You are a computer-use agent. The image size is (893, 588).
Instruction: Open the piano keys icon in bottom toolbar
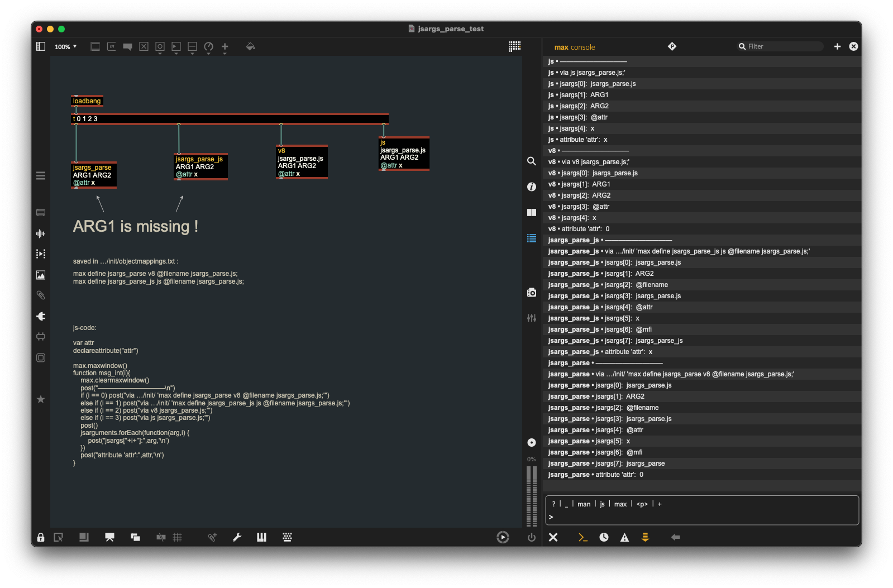click(261, 537)
